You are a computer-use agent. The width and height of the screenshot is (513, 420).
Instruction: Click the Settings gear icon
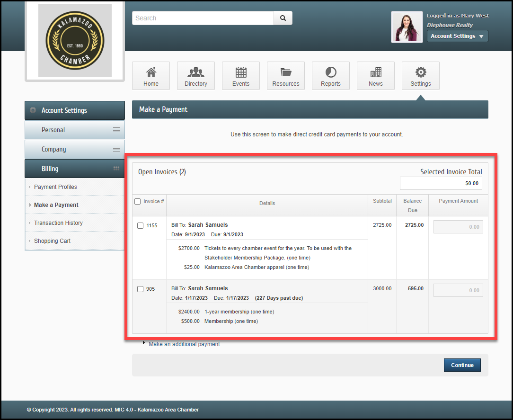coord(421,72)
